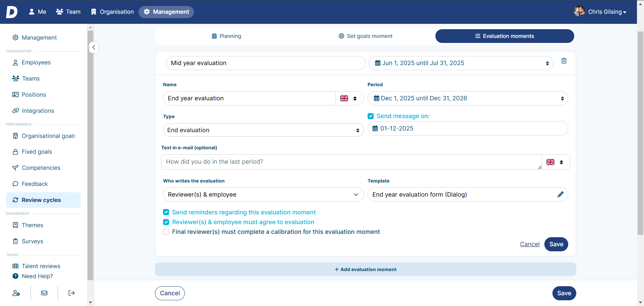644x306 pixels.
Task: Click calendar icon in the Period field
Action: click(x=377, y=98)
